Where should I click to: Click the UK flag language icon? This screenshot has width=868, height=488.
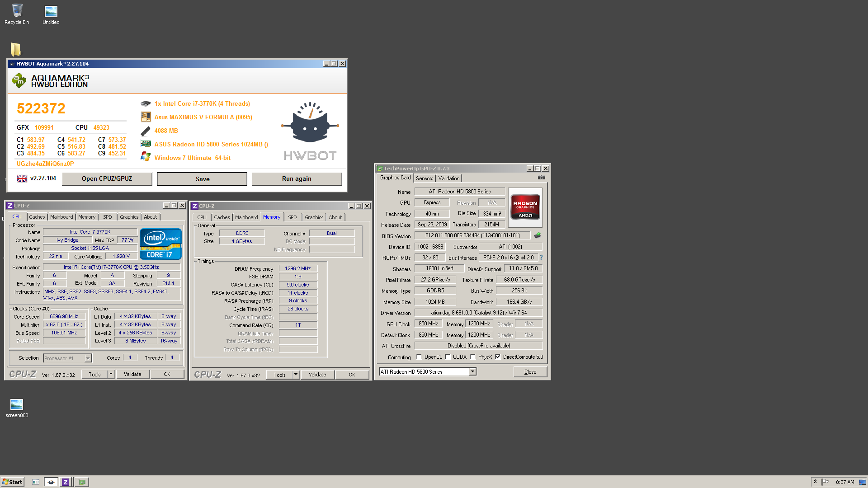coord(22,178)
